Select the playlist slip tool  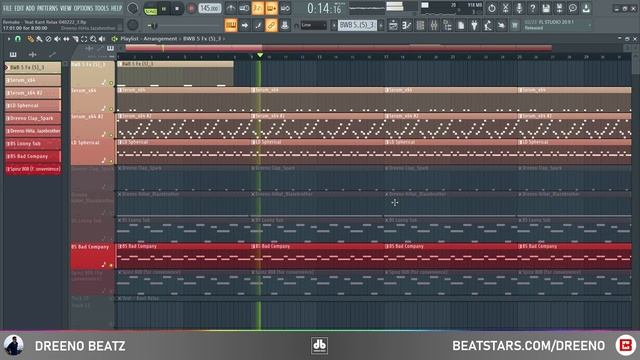(66, 39)
